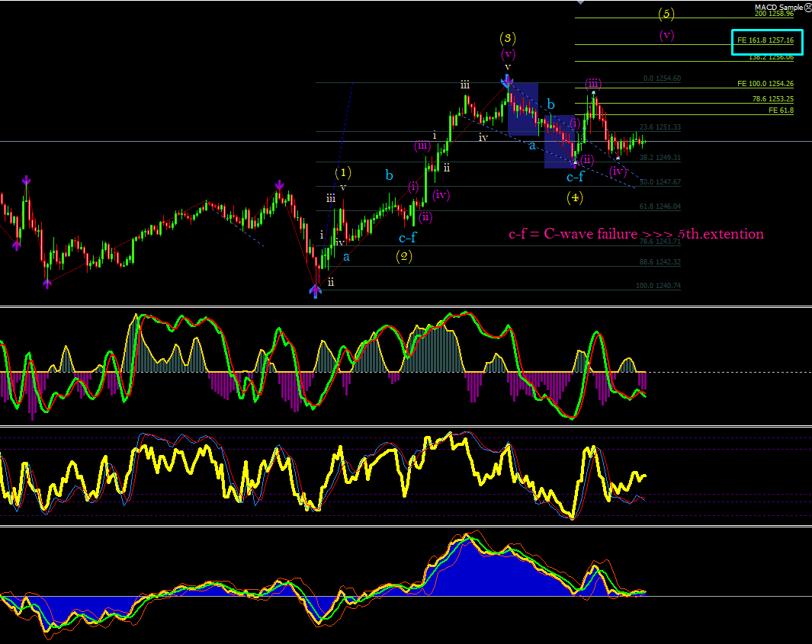The height and width of the screenshot is (644, 812).
Task: Select the purple down arrow at far-left swing high
Action: coord(26,180)
